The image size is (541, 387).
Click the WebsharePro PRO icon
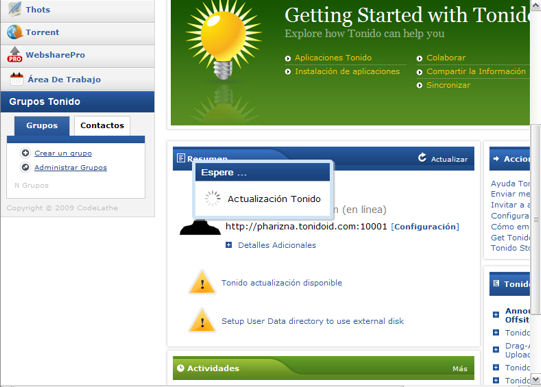[14, 54]
